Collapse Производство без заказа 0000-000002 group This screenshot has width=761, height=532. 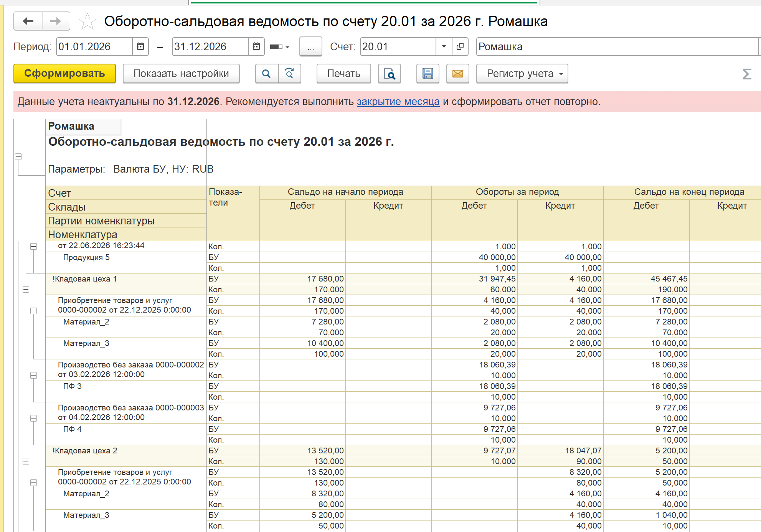point(34,376)
